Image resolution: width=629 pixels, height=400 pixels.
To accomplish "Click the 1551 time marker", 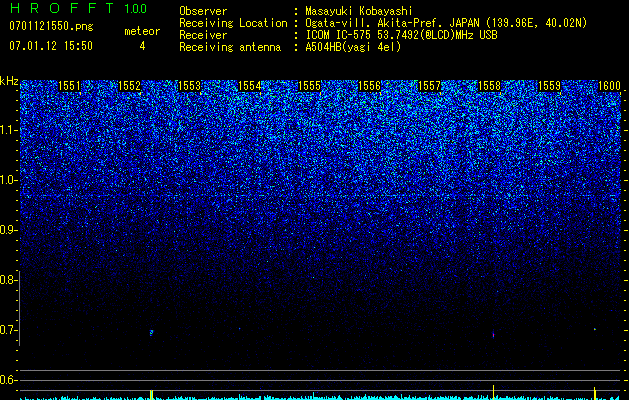I will pos(69,86).
